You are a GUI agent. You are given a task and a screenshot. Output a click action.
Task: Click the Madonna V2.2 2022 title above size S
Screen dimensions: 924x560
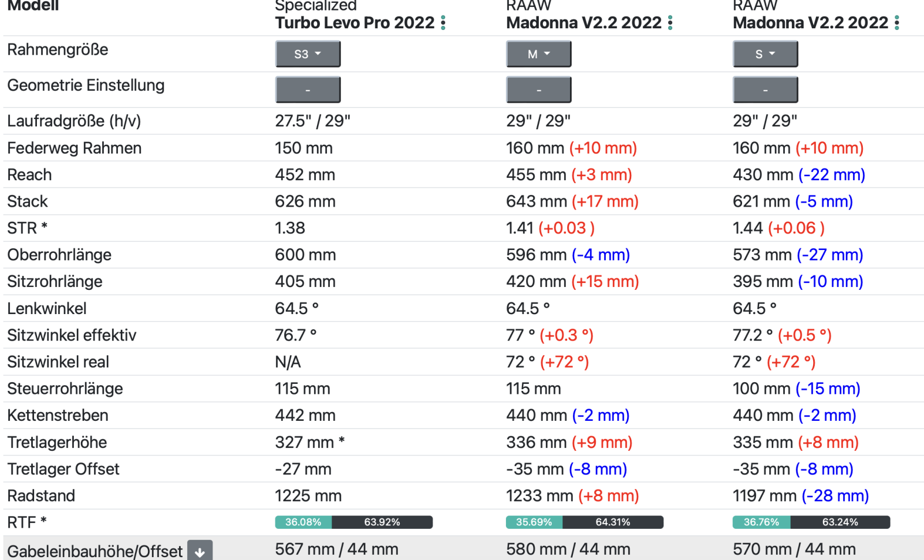(x=810, y=23)
